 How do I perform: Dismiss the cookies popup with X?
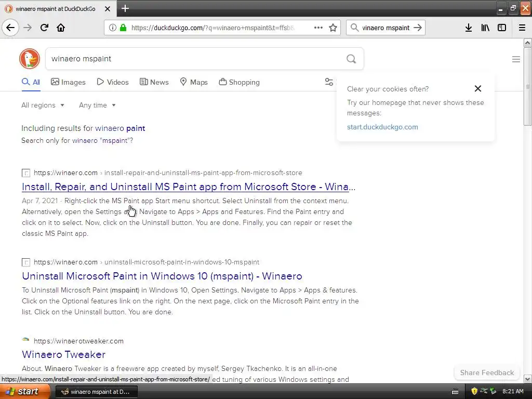[478, 88]
